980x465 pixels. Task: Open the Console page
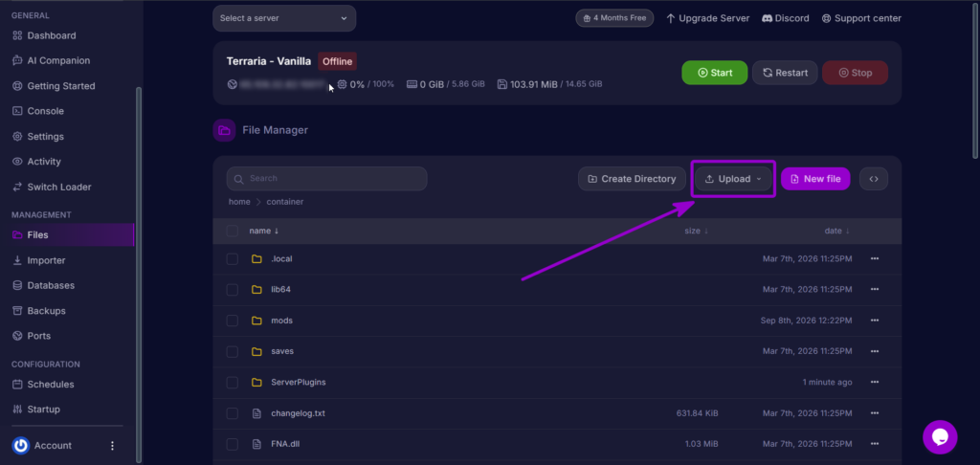37,111
